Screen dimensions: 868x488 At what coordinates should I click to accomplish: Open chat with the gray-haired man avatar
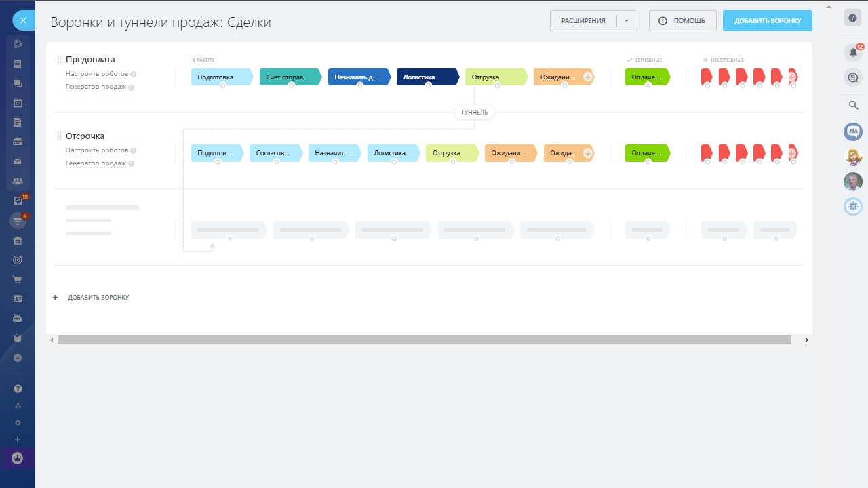(x=853, y=181)
